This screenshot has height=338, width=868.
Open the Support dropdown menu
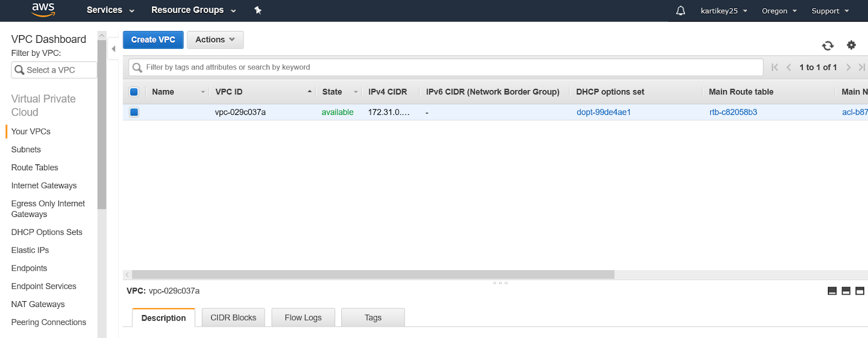point(830,11)
